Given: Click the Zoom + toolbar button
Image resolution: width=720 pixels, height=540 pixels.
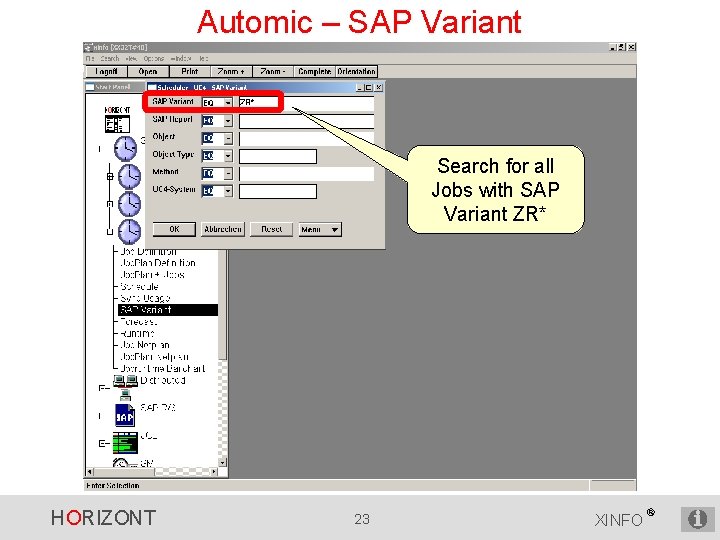Looking at the screenshot, I should click(x=231, y=72).
